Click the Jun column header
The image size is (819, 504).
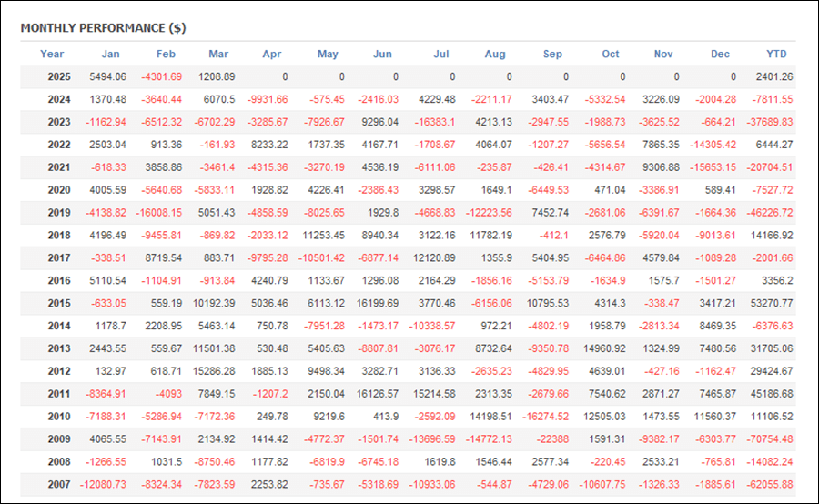click(x=382, y=54)
